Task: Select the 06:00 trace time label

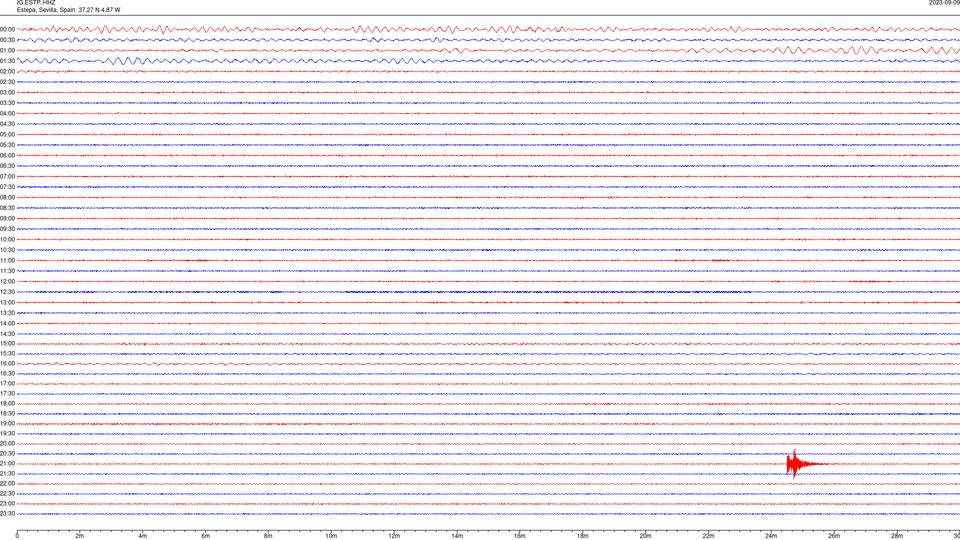Action: click(7, 156)
